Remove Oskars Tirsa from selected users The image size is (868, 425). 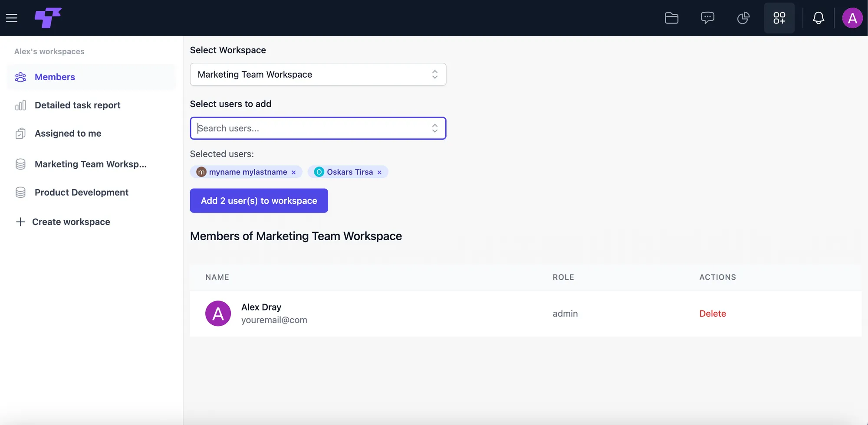379,173
